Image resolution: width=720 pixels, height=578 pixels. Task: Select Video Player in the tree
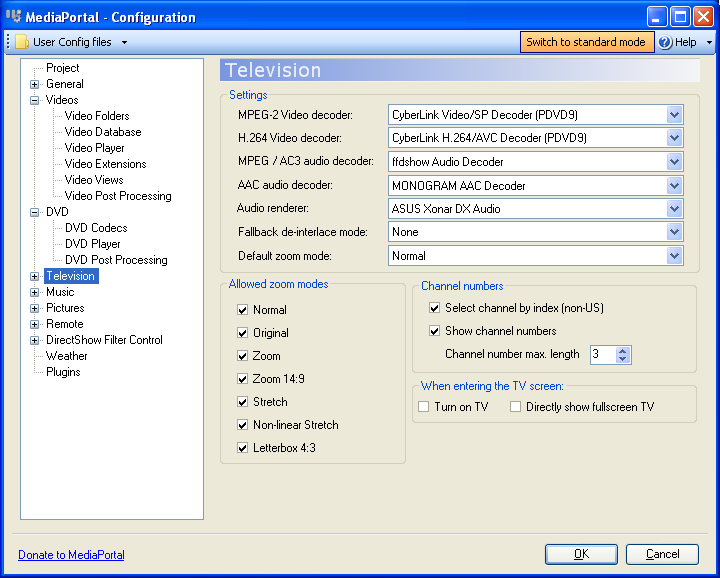(x=95, y=148)
